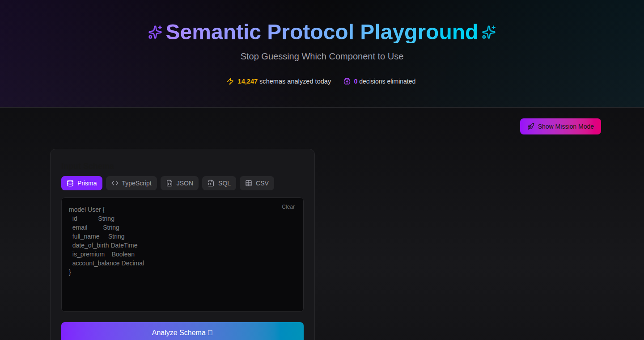This screenshot has height=340, width=644.
Task: Click the 'id String' line
Action: [x=93, y=218]
